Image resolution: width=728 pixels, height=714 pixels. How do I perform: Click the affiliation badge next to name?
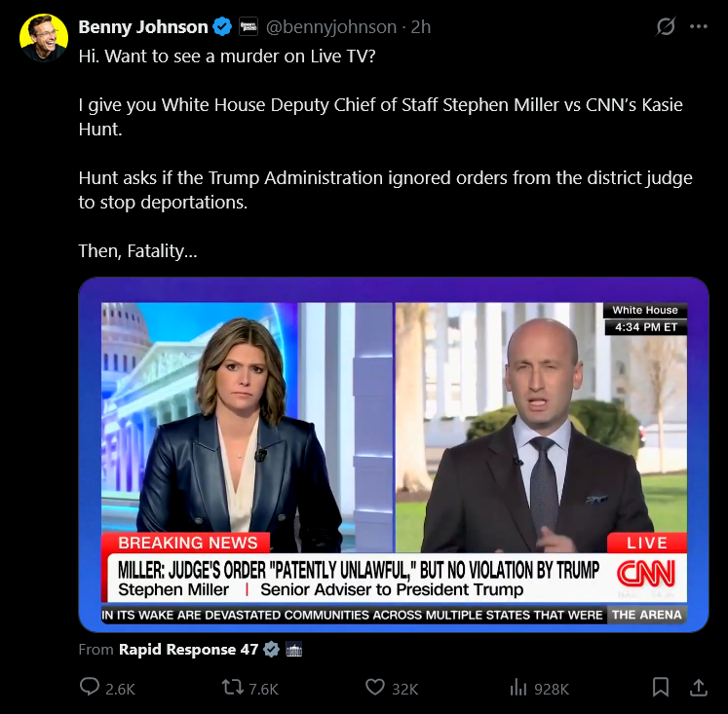point(249,27)
